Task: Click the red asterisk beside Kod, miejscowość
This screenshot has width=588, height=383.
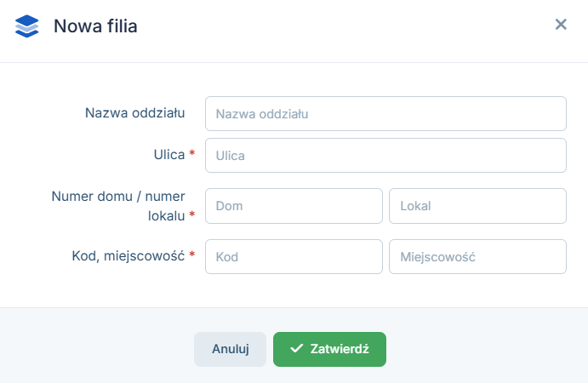Action: pyautogui.click(x=192, y=254)
